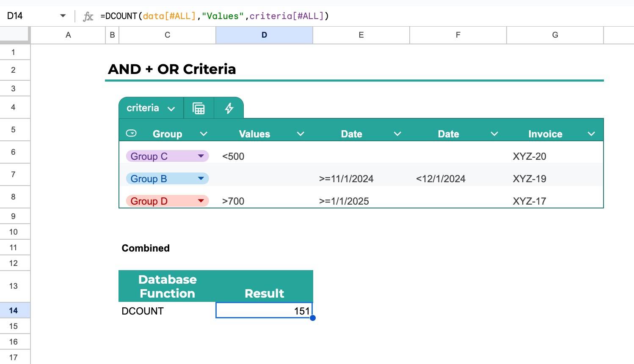This screenshot has height=364, width=634.
Task: Select column G header
Action: coord(555,35)
